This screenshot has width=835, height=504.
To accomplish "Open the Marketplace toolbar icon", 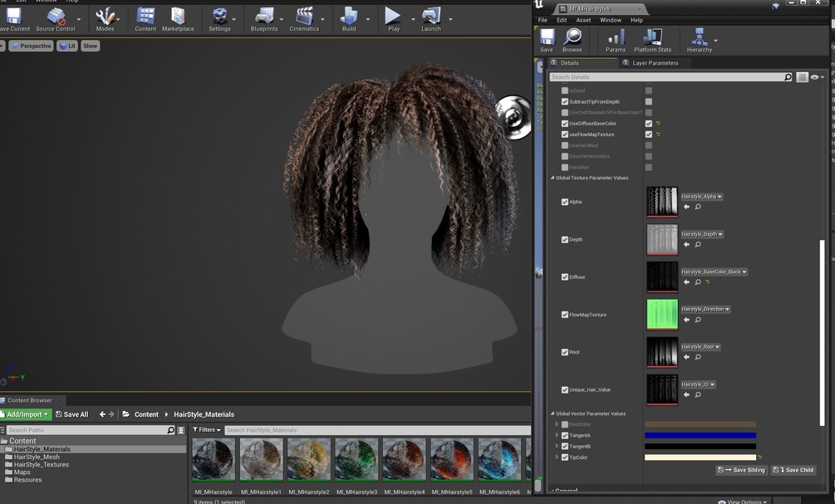I will tap(178, 17).
